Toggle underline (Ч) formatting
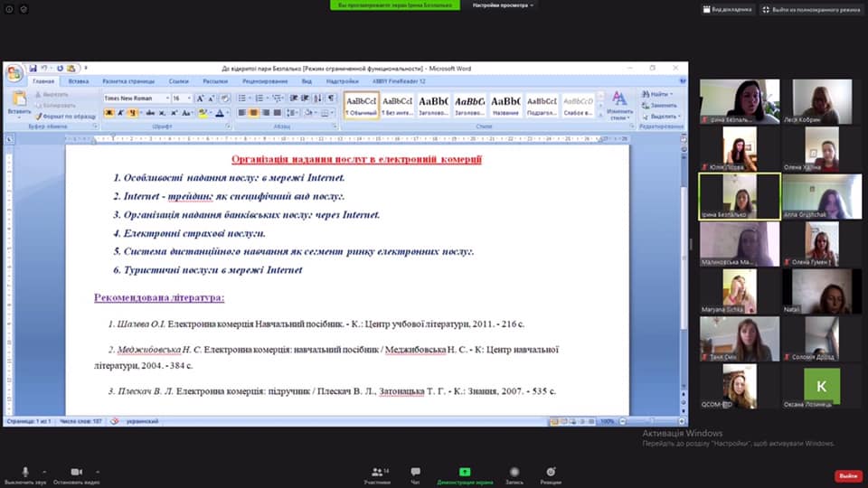 [132, 113]
